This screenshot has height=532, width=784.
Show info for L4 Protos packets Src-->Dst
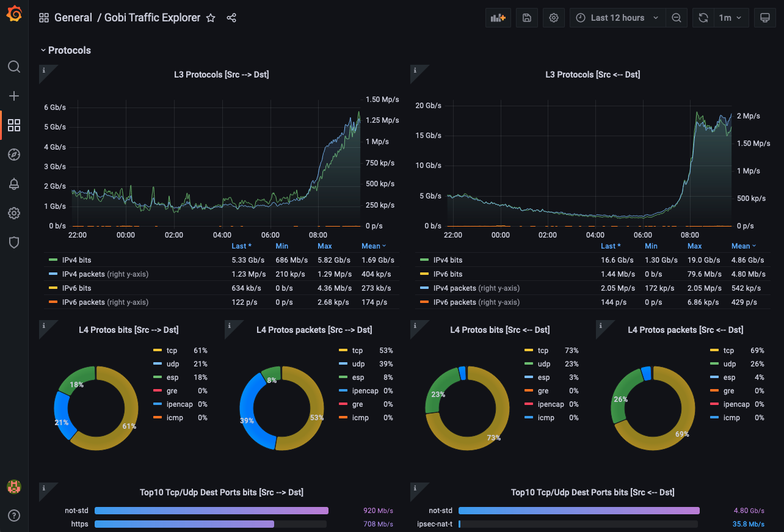coord(229,326)
